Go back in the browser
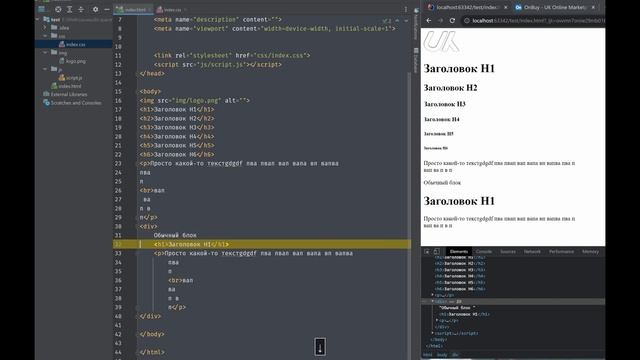The image size is (640, 360). point(429,20)
